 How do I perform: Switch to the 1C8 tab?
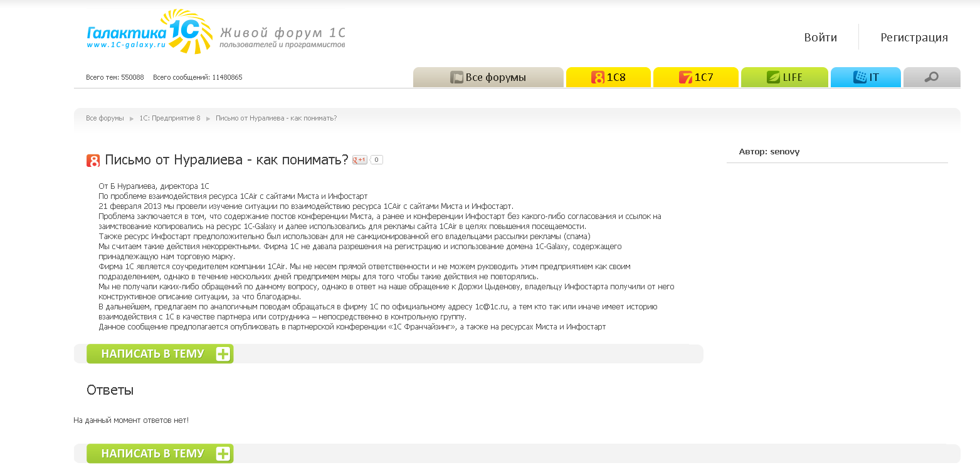(x=608, y=77)
